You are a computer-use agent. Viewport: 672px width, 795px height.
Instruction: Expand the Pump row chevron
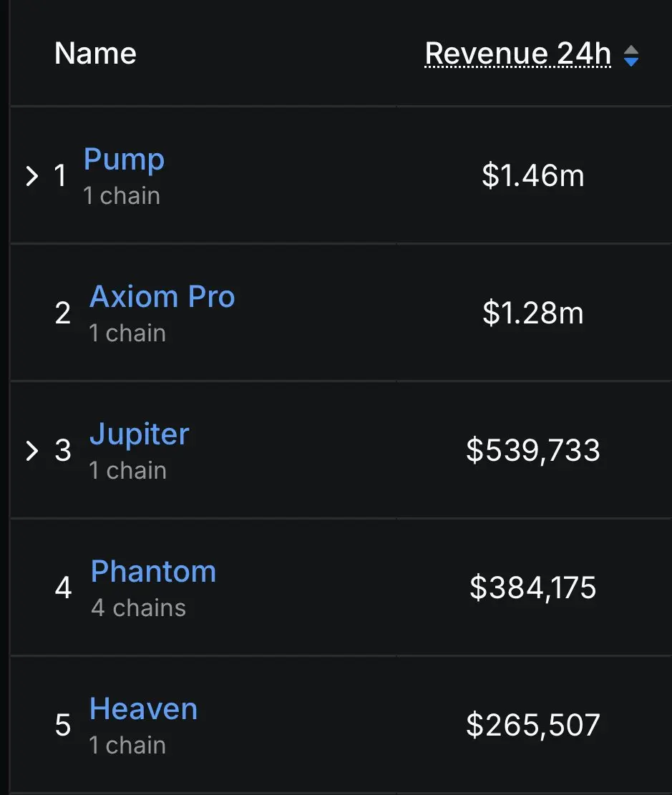[x=32, y=176]
